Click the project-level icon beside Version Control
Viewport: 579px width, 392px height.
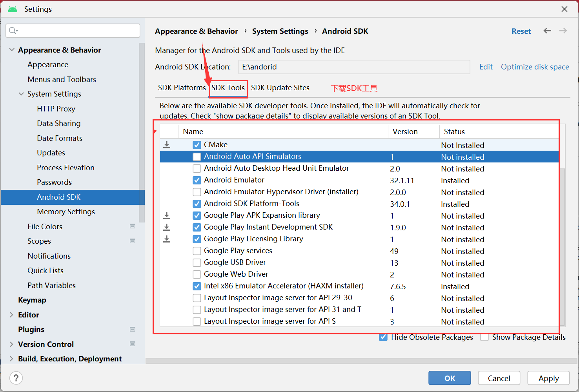click(133, 344)
